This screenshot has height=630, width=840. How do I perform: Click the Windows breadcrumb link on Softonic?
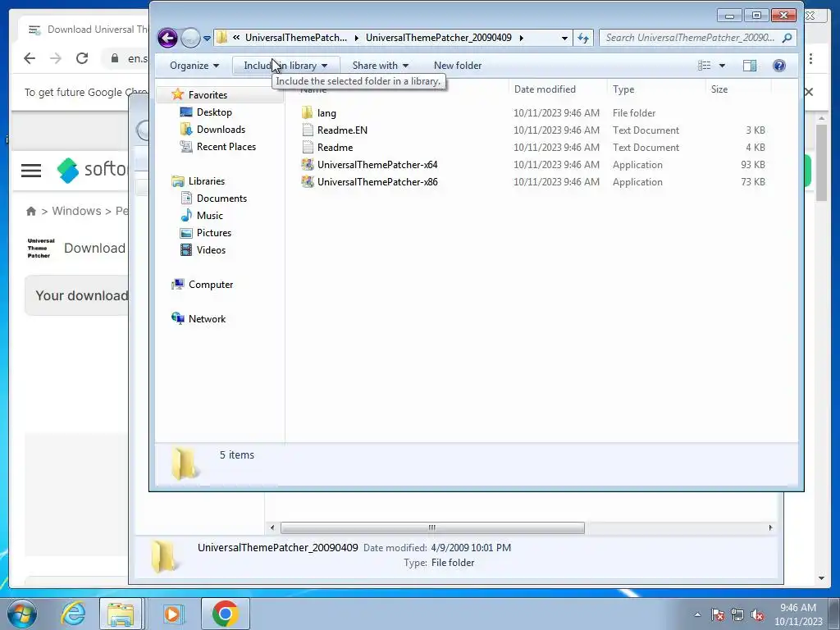pos(76,211)
